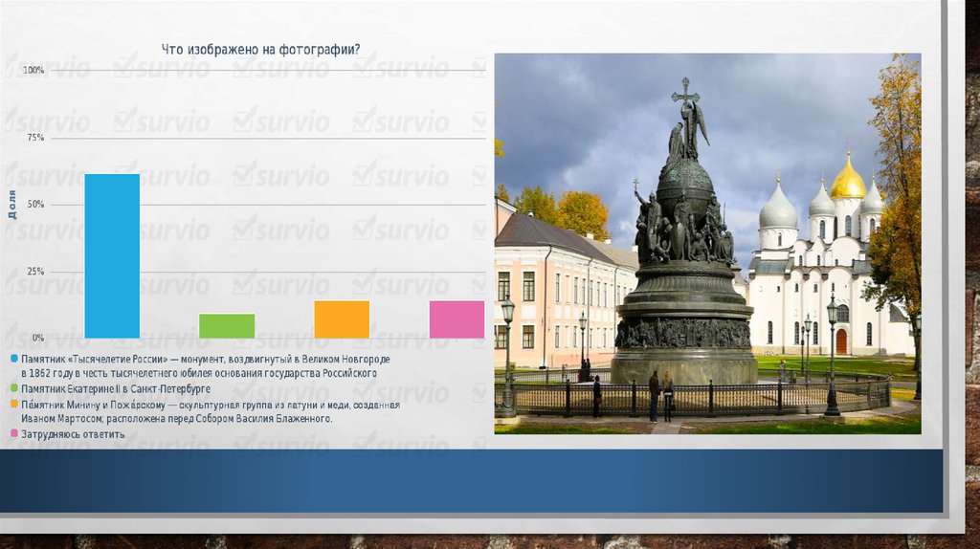Select the short green chart bar
Viewport: 980px width, 549px height.
click(x=227, y=326)
